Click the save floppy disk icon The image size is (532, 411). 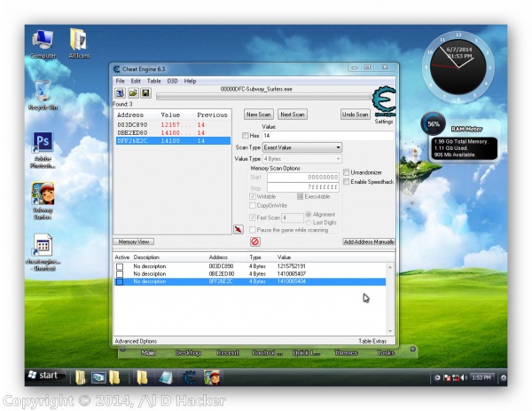[x=145, y=92]
